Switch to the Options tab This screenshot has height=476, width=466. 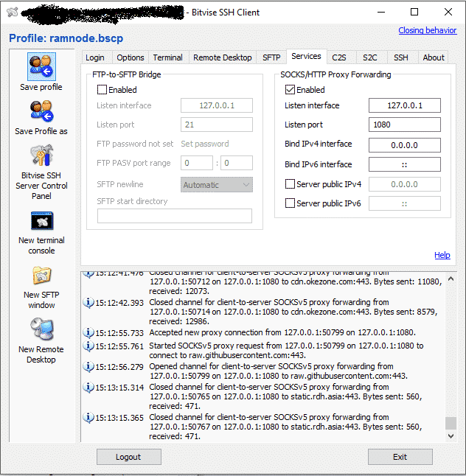click(131, 57)
